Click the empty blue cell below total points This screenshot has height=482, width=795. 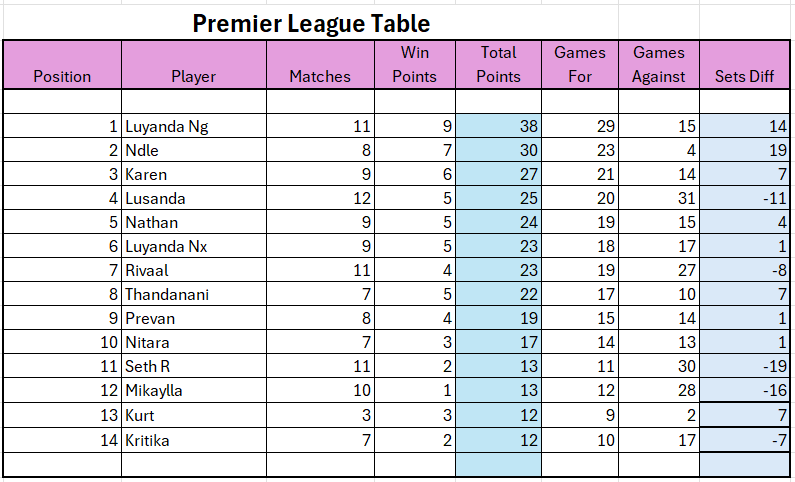[498, 464]
